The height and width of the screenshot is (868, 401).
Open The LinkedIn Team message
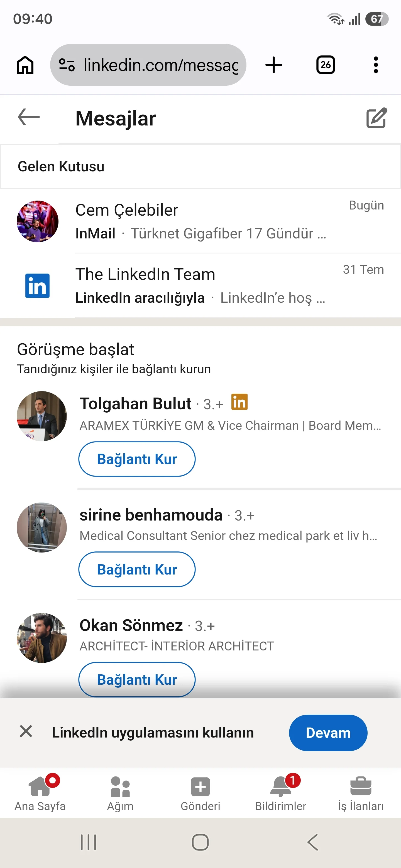pyautogui.click(x=200, y=285)
